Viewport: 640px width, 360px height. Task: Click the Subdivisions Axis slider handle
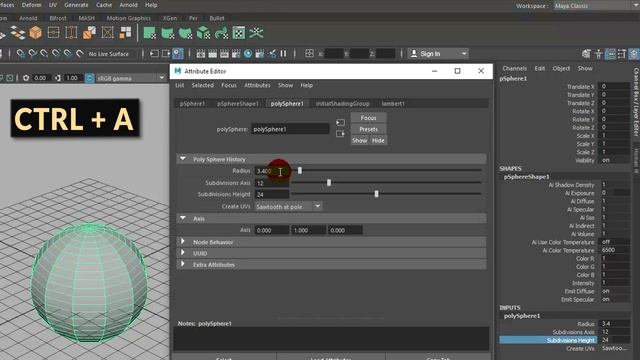(329, 182)
